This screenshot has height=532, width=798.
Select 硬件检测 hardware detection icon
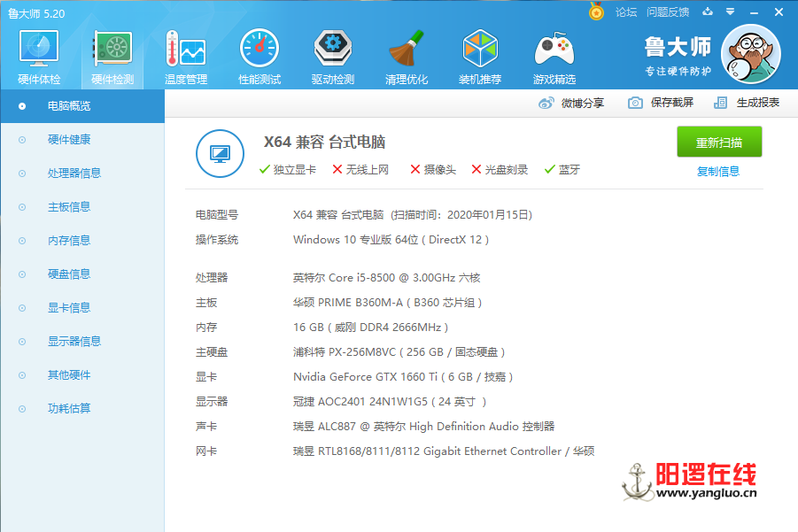(x=112, y=57)
